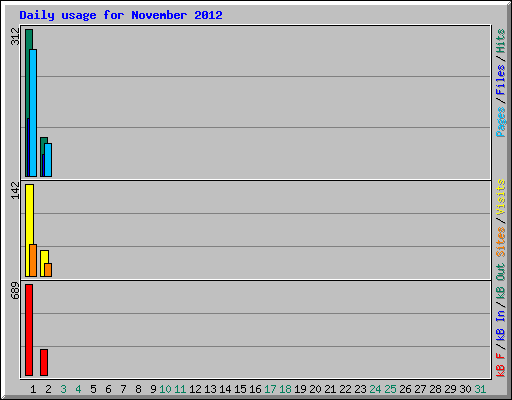This screenshot has width=512, height=400.
Task: Click green day 11 on the x-axis
Action: click(x=180, y=389)
